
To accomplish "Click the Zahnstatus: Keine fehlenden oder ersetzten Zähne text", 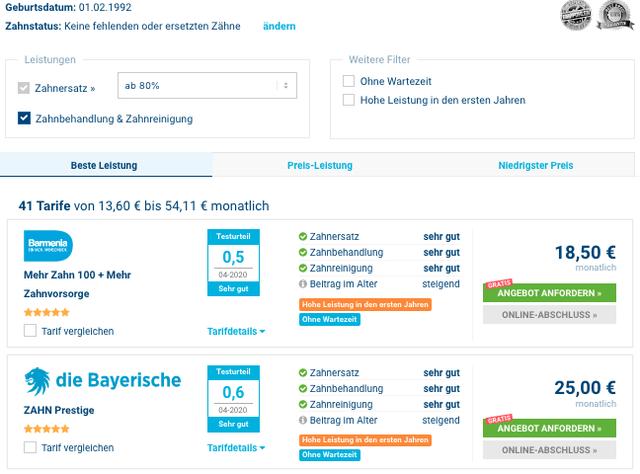I will click(122, 26).
